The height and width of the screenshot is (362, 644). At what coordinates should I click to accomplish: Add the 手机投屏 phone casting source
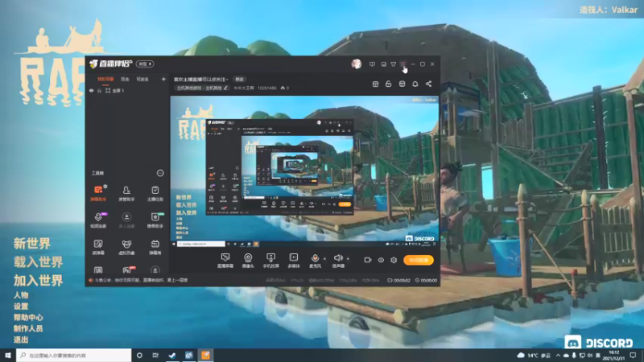(270, 260)
